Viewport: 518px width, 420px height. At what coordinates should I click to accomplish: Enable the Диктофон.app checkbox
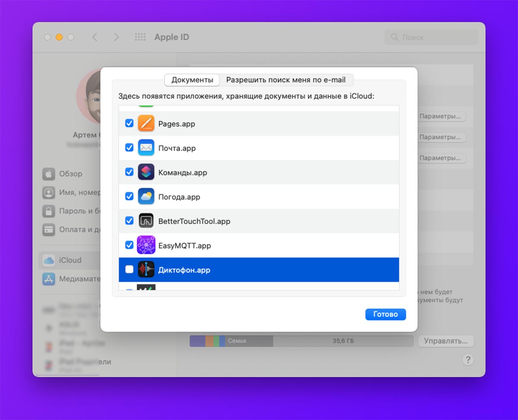coord(129,270)
